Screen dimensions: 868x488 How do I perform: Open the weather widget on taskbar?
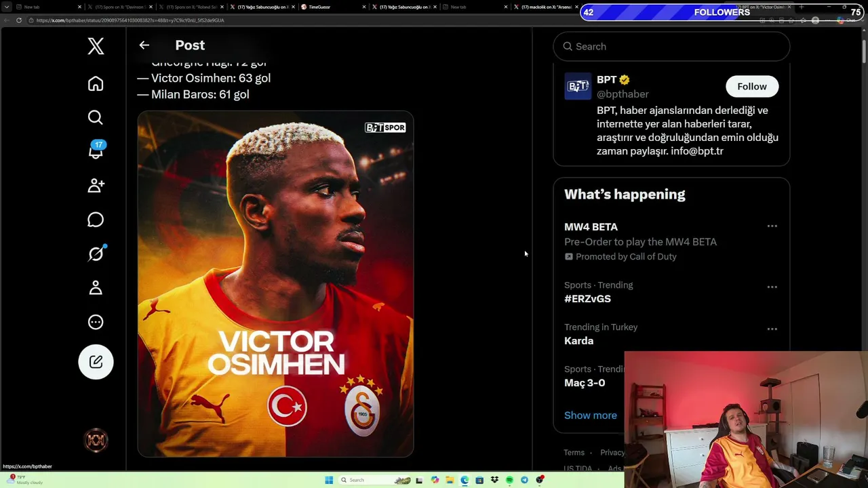point(26,479)
